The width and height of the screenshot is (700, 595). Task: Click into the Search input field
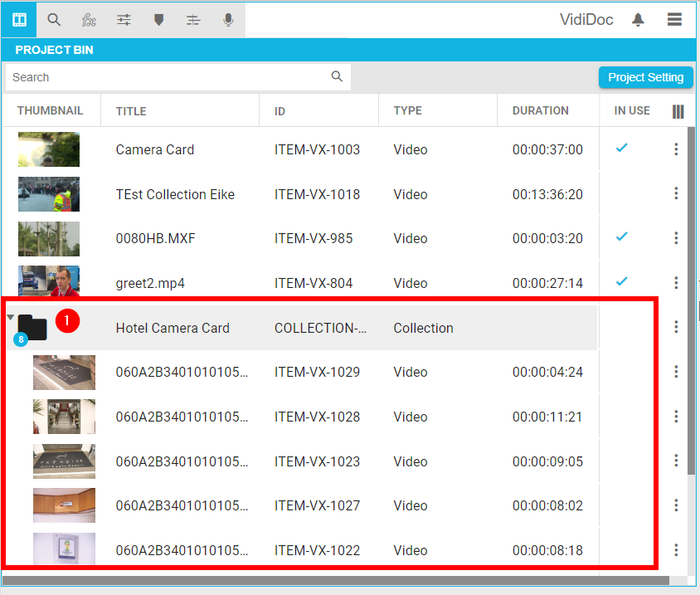pyautogui.click(x=166, y=77)
